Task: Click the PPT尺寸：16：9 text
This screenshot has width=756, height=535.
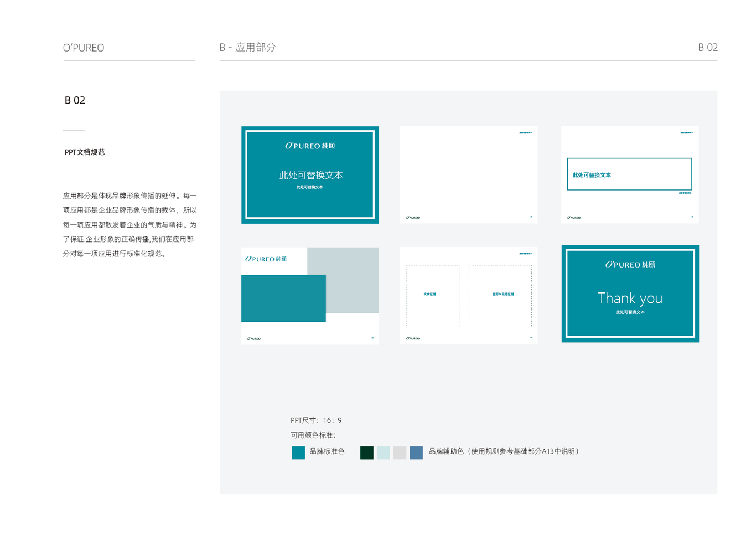Action: pos(316,420)
